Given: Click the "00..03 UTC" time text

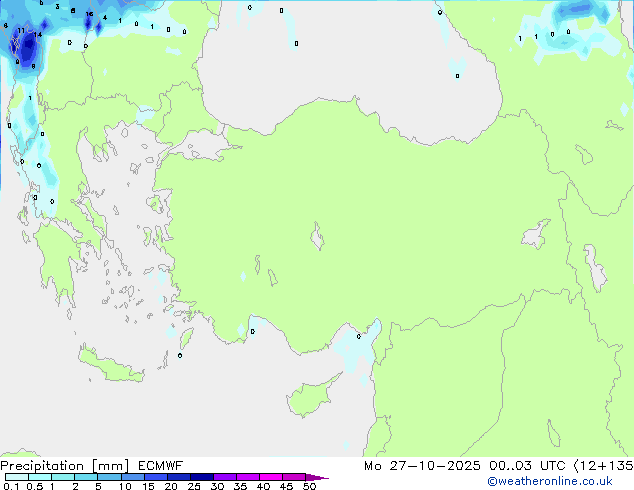Looking at the screenshot, I should tap(527, 466).
